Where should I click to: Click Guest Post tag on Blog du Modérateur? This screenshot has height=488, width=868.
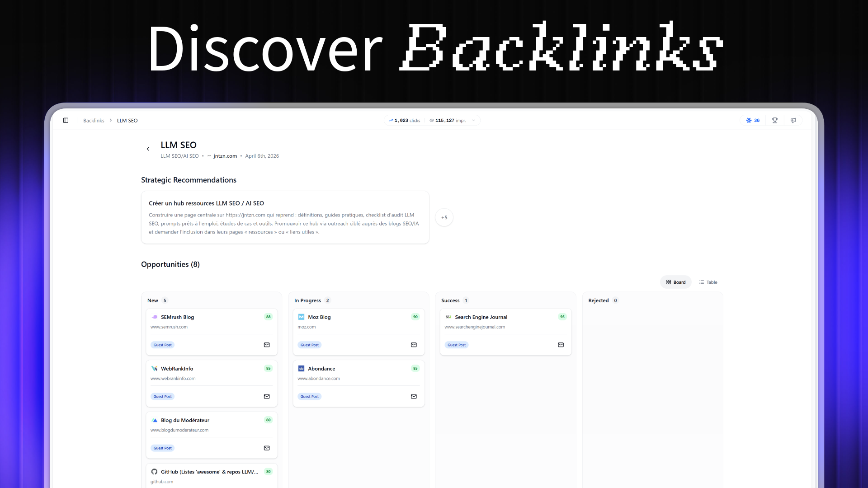click(162, 448)
